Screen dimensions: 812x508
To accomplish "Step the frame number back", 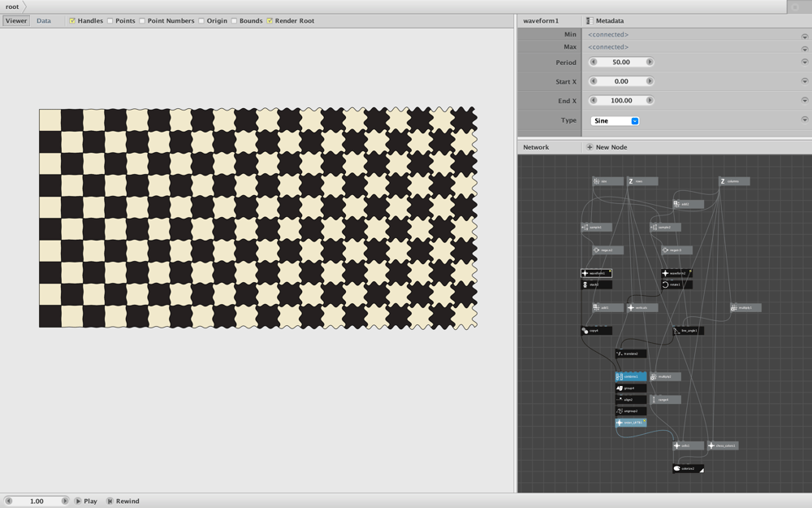I will point(8,501).
